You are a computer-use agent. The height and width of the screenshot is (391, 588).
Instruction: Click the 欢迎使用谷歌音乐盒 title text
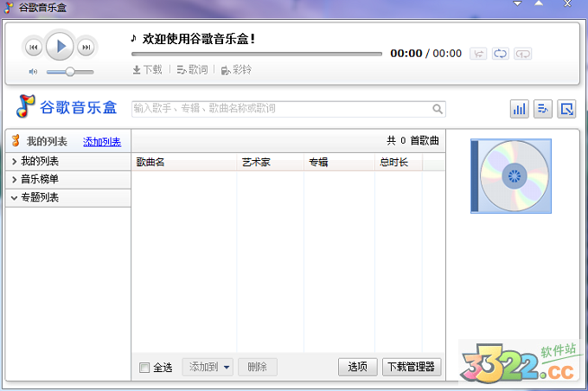(x=199, y=39)
